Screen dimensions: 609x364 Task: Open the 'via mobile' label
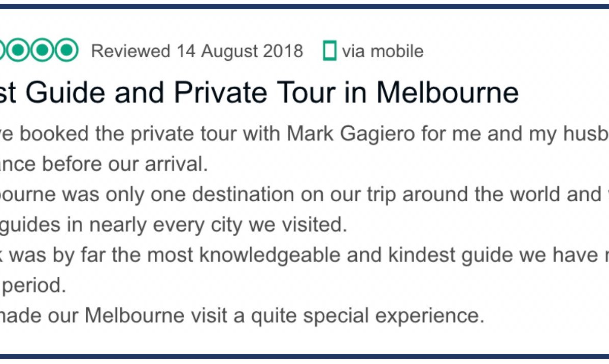pos(383,51)
